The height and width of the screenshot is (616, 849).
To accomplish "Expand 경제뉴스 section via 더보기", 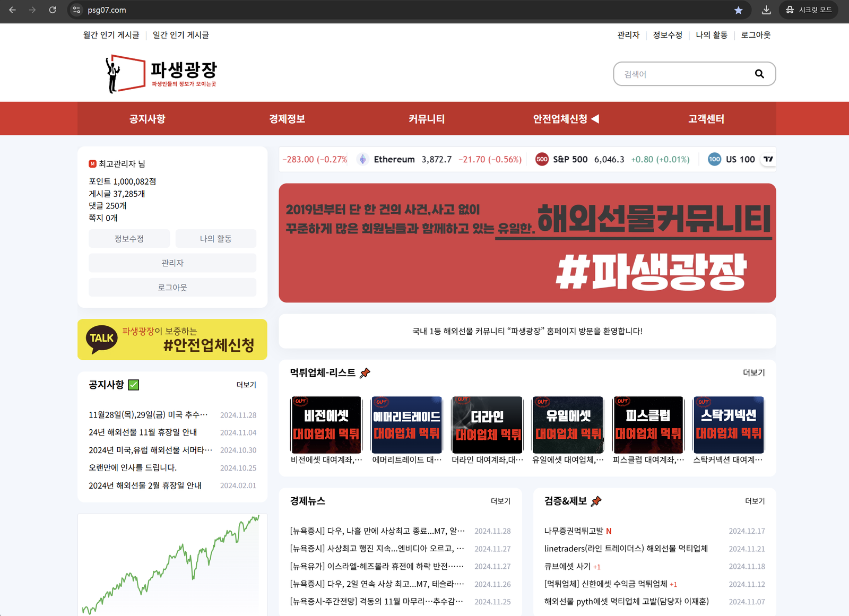I will click(x=500, y=501).
